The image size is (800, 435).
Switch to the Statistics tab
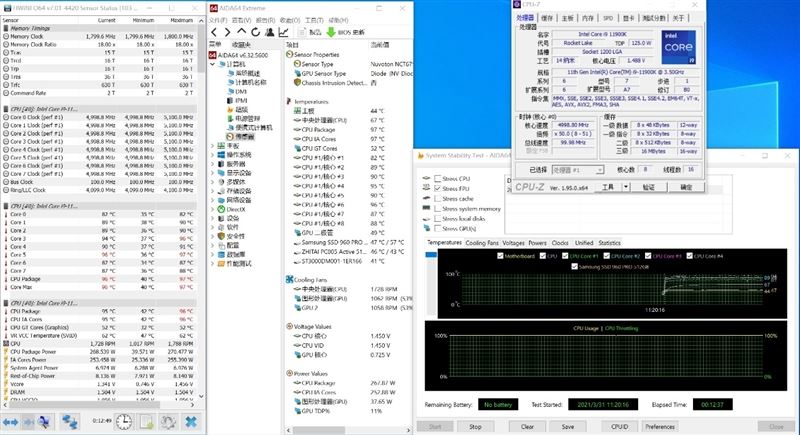(609, 243)
